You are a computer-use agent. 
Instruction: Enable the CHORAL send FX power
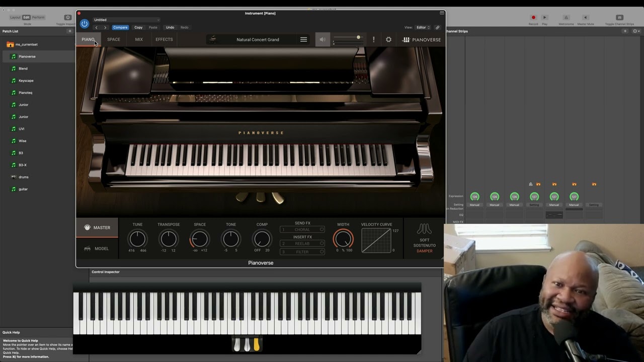(x=322, y=230)
